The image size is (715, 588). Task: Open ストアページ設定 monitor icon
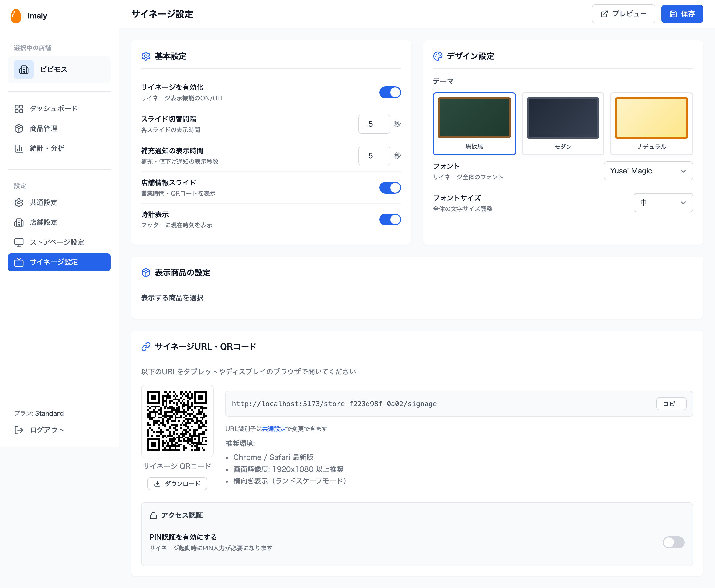tap(19, 242)
